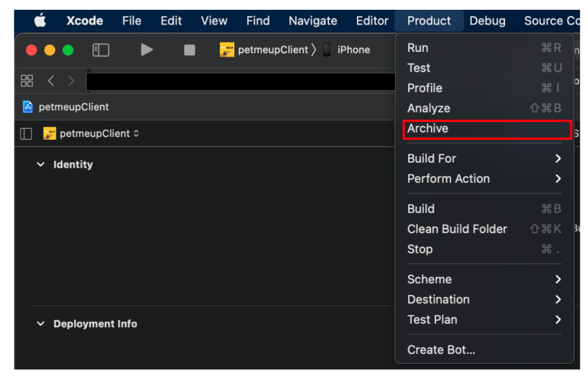Open the petmeupClient target selector dropdown

tap(92, 134)
